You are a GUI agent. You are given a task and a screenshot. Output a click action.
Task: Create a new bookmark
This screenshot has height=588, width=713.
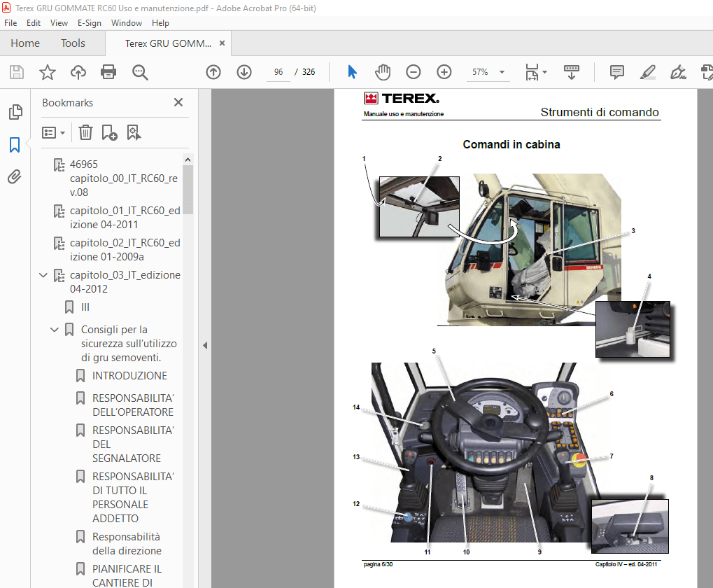[x=109, y=132]
